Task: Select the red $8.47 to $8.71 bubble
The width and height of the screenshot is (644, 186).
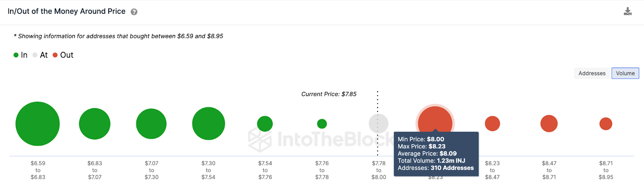Action: (549, 123)
